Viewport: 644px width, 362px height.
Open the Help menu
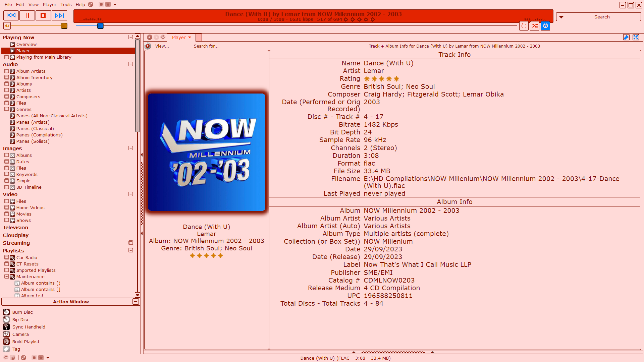click(x=80, y=4)
